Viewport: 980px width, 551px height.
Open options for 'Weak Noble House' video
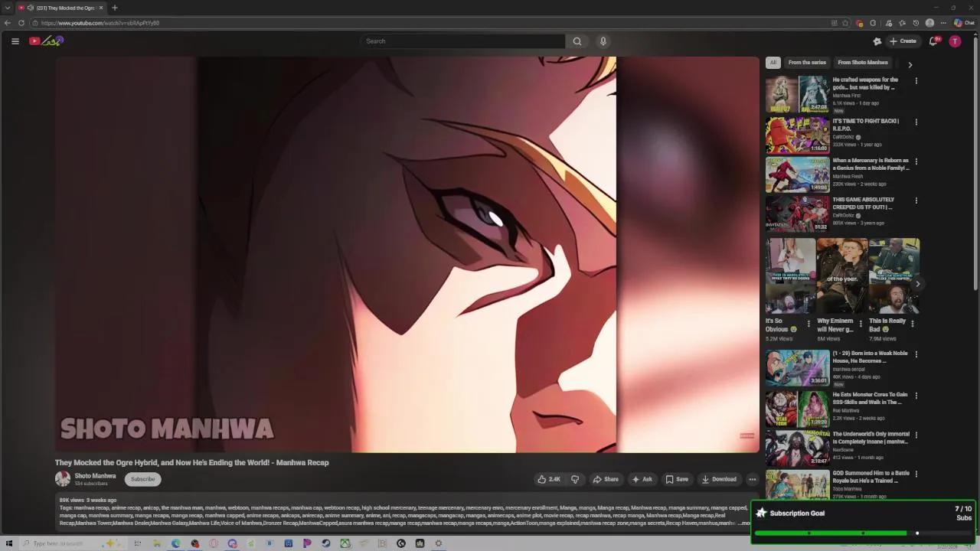pos(916,354)
